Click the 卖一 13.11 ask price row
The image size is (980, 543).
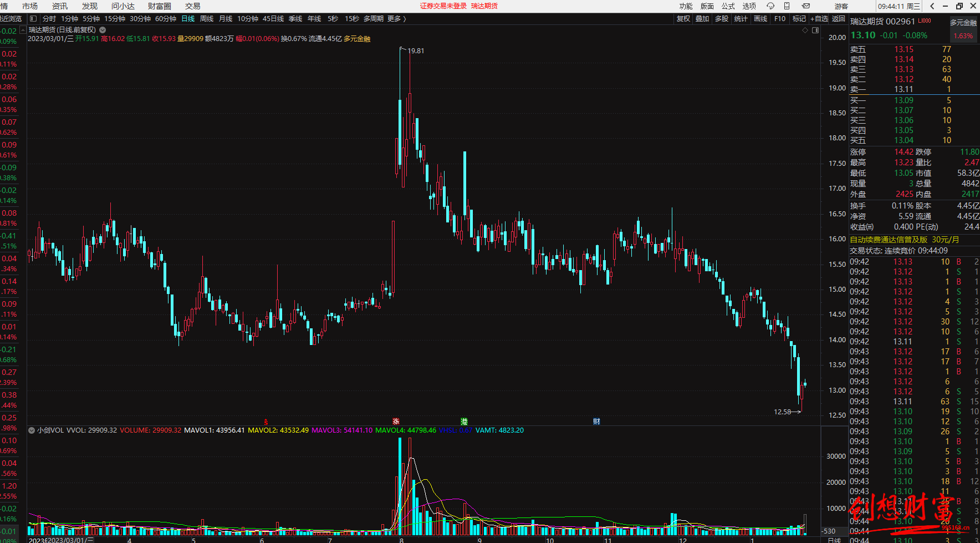(915, 89)
